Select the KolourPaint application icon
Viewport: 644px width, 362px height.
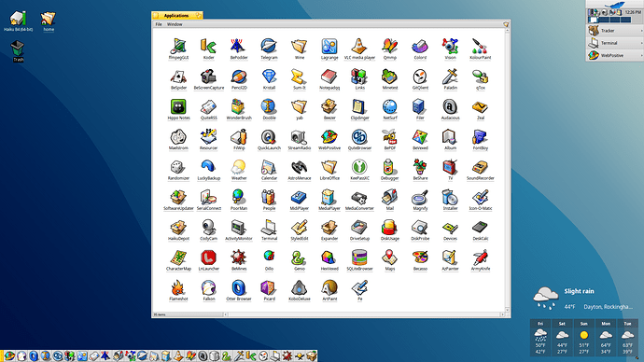480,46
